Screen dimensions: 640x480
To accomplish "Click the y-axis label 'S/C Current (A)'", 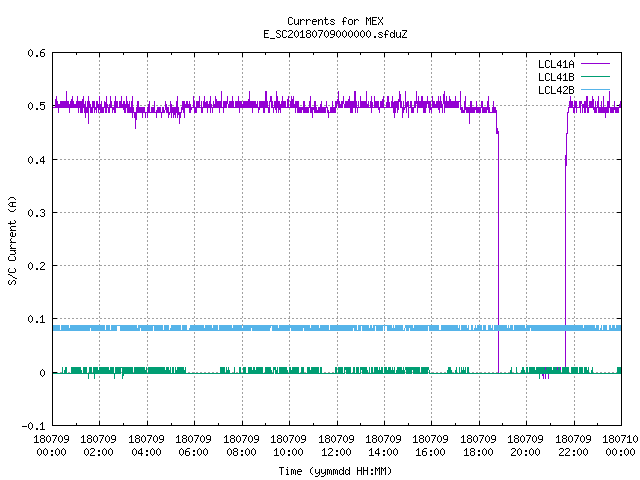I will coord(12,240).
